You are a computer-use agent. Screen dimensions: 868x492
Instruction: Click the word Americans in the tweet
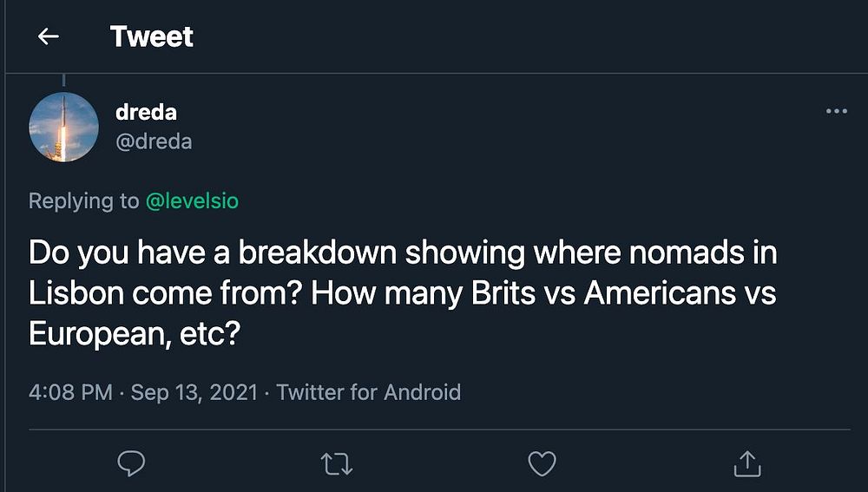[659, 293]
